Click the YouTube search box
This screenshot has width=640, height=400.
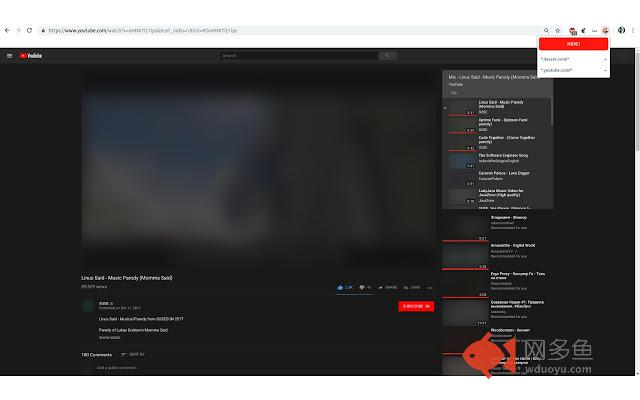pos(299,56)
